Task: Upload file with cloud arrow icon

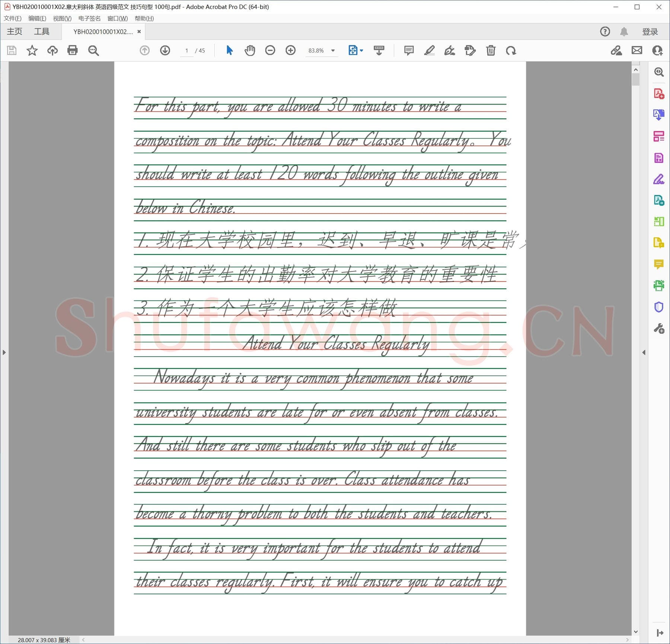Action: click(52, 50)
